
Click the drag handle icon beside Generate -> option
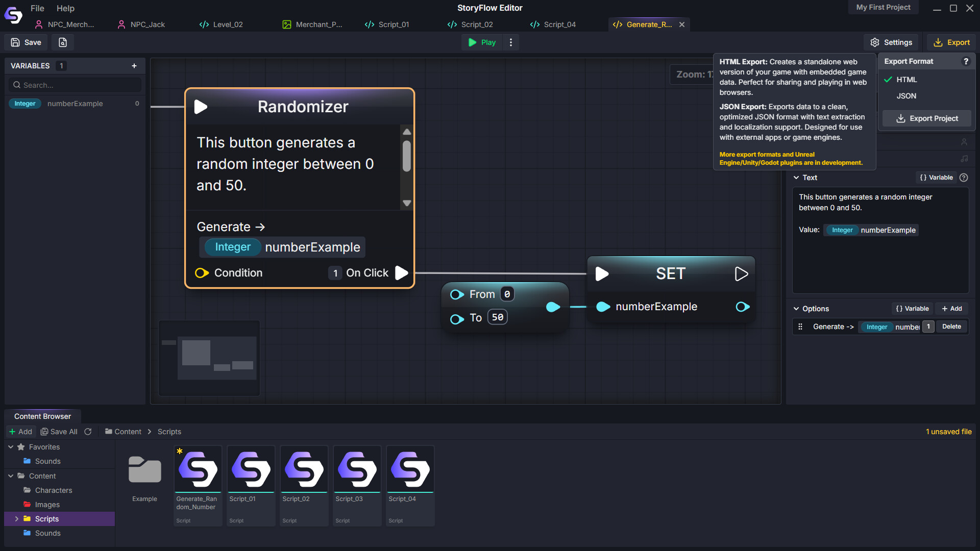[x=800, y=327]
